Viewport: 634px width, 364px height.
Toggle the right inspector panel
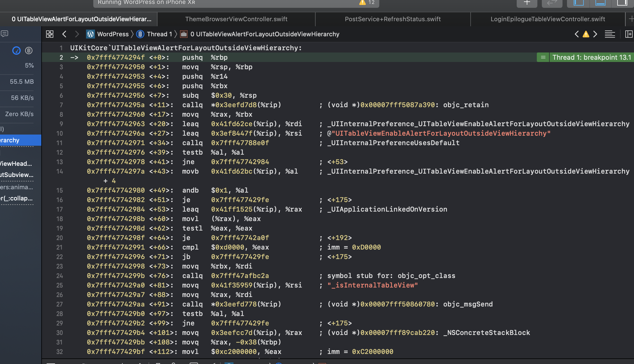622,3
